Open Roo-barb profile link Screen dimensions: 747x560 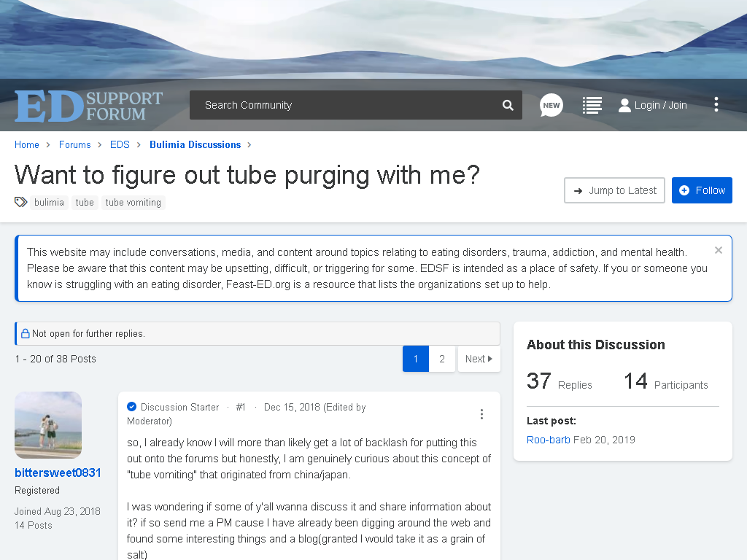point(549,440)
